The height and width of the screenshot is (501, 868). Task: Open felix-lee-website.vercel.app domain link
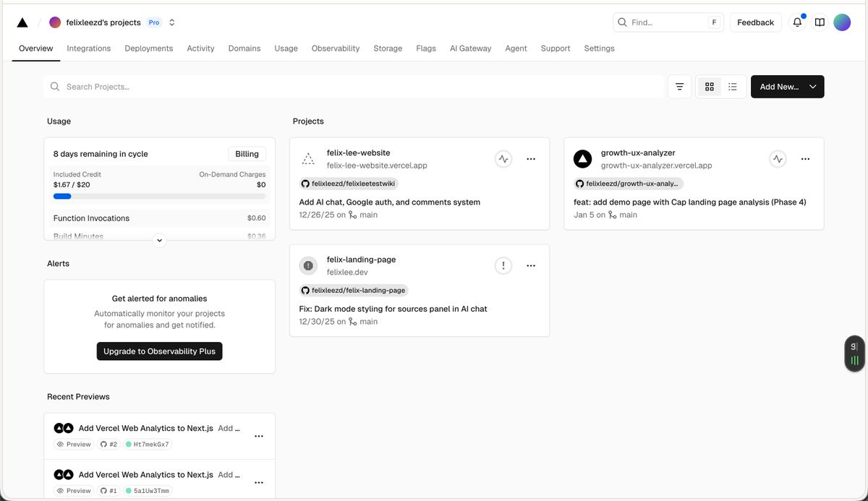coord(377,166)
